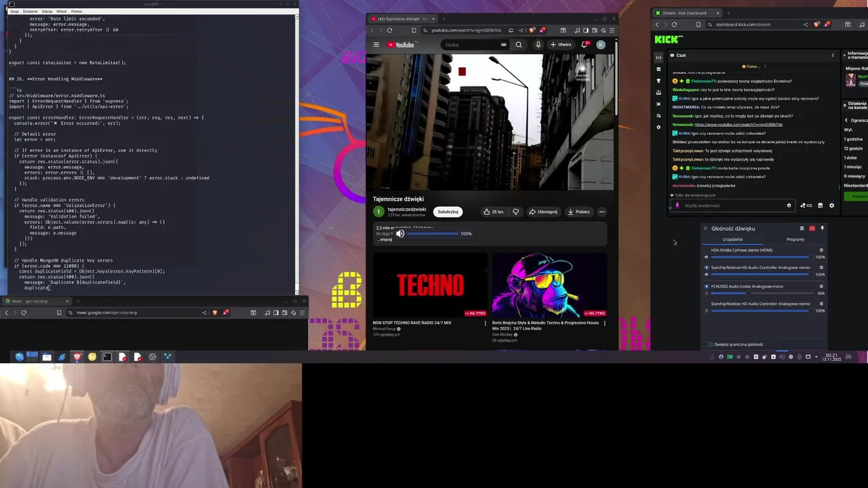Launch OBS from the taskbar
The width and height of the screenshot is (868, 488).
tap(153, 357)
